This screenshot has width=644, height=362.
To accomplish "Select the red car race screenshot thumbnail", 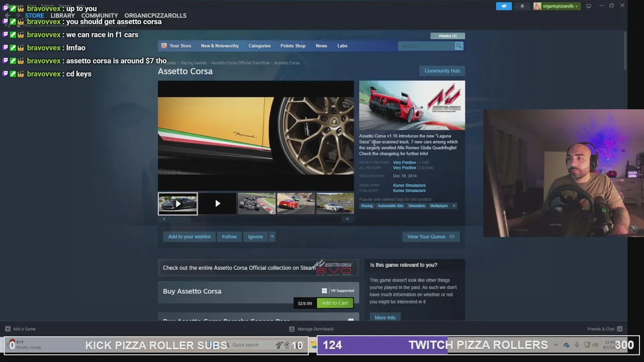I will pos(296,204).
